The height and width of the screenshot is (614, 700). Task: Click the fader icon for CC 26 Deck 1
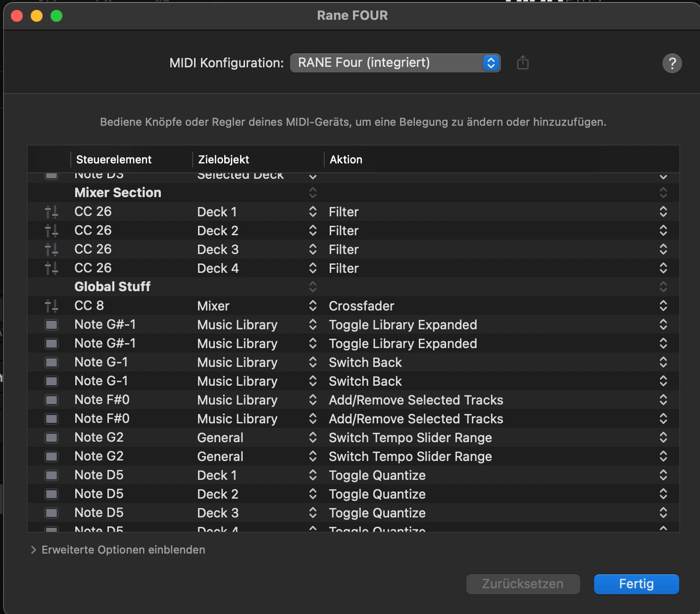click(51, 212)
